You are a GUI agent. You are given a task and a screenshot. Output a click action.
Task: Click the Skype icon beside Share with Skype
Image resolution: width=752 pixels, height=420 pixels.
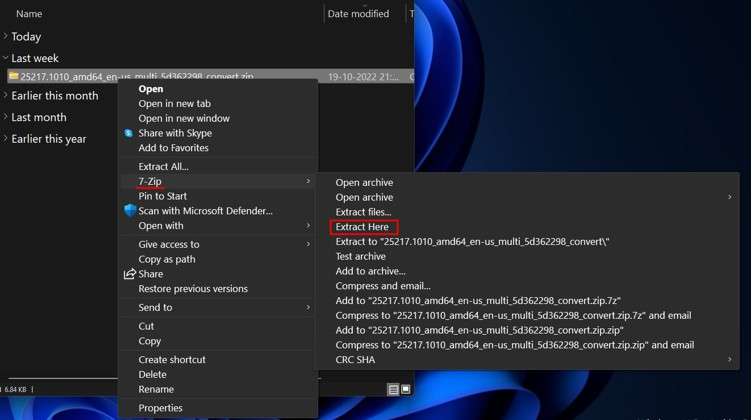(x=129, y=133)
